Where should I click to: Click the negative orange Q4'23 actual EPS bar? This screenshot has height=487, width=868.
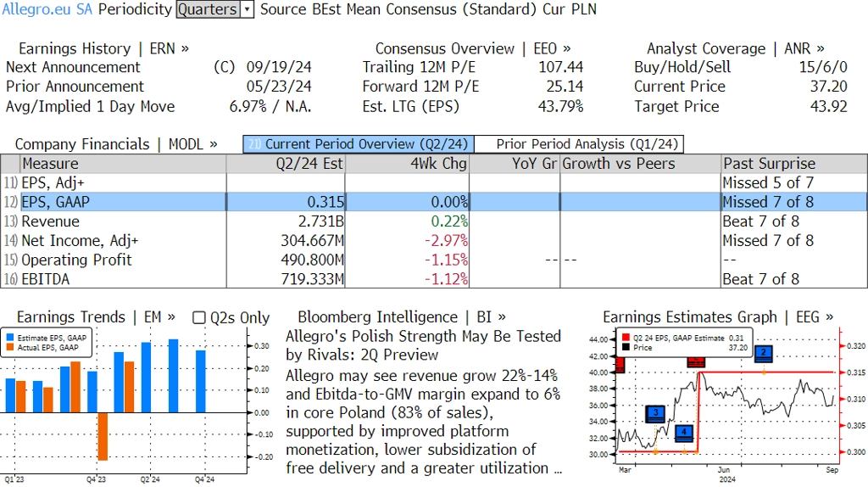(103, 437)
